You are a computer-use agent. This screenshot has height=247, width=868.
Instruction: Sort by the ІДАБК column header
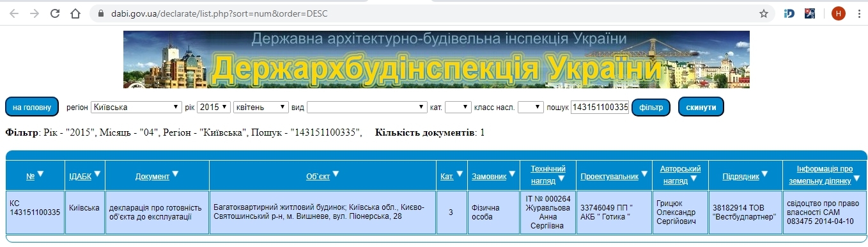(81, 176)
